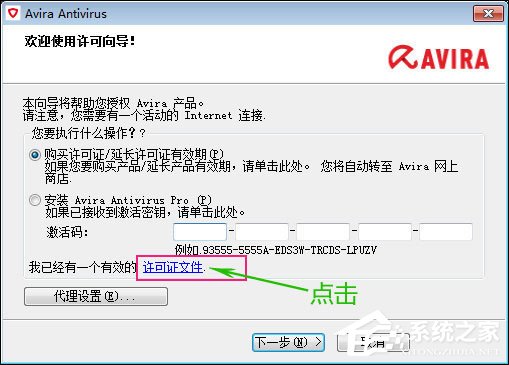Click the 您要执行什么操作? group label
The image size is (509, 365).
(x=89, y=133)
